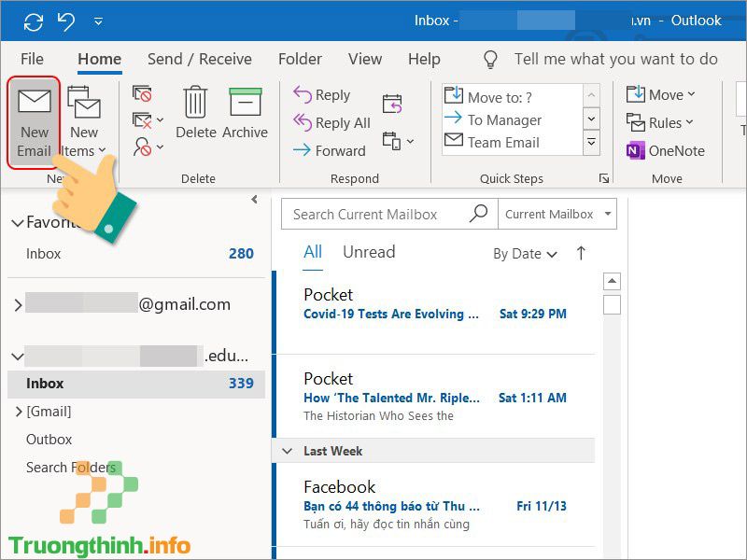The width and height of the screenshot is (747, 560).
Task: Switch to the Home ribbon tab
Action: (x=100, y=59)
